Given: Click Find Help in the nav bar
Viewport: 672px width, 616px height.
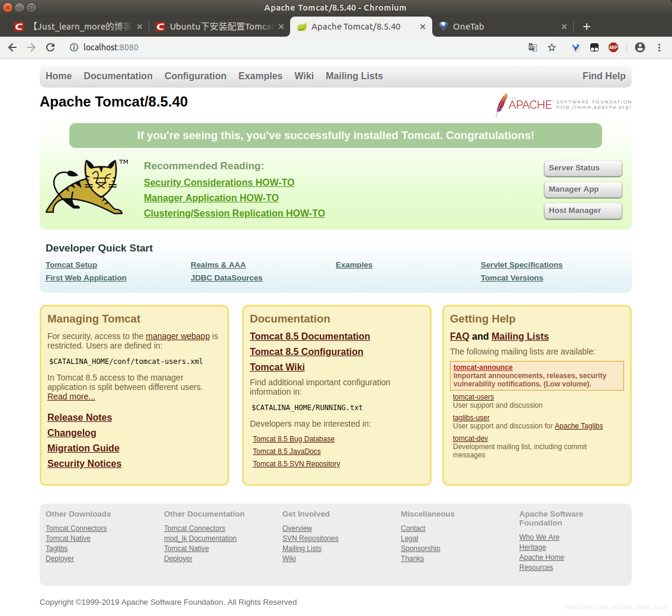Looking at the screenshot, I should pyautogui.click(x=604, y=76).
